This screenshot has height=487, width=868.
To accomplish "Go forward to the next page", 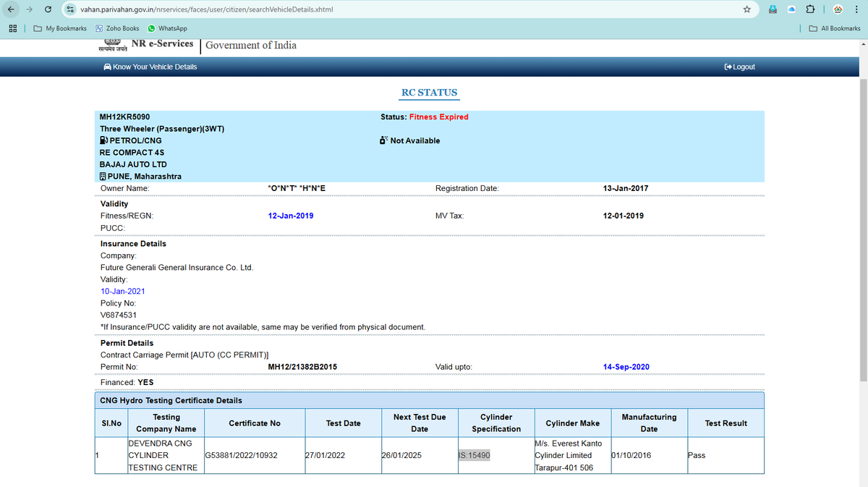I will tap(30, 9).
